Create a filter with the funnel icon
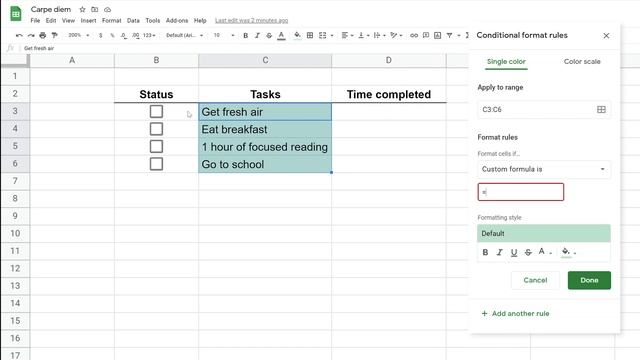The width and height of the screenshot is (640, 360). [x=449, y=36]
